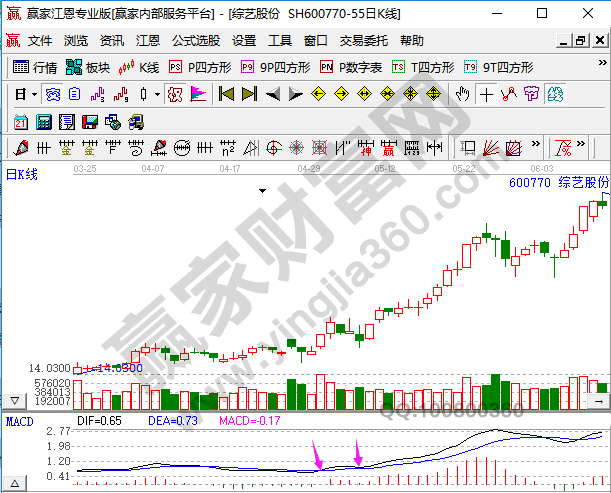This screenshot has height=493, width=611.
Task: Collapse volume panel with down triangle
Action: coord(14,399)
